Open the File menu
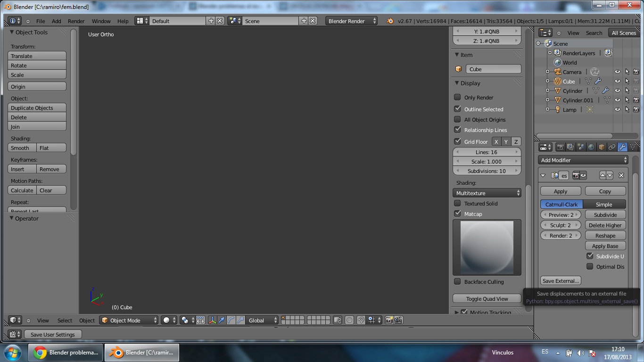Image resolution: width=644 pixels, height=362 pixels. click(x=41, y=21)
